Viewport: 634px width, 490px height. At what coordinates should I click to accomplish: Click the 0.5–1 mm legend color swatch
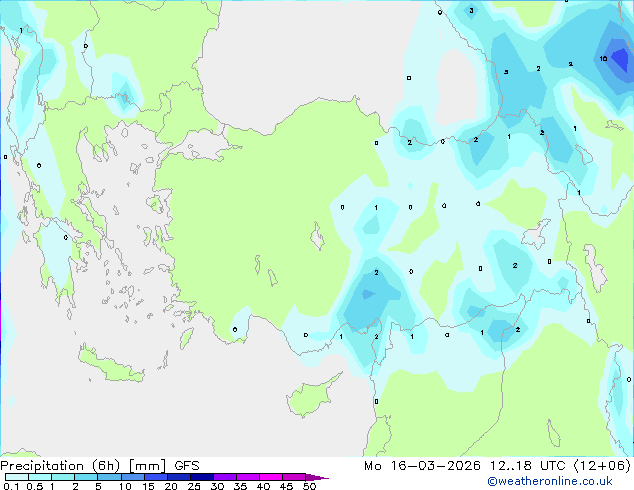coord(40,477)
